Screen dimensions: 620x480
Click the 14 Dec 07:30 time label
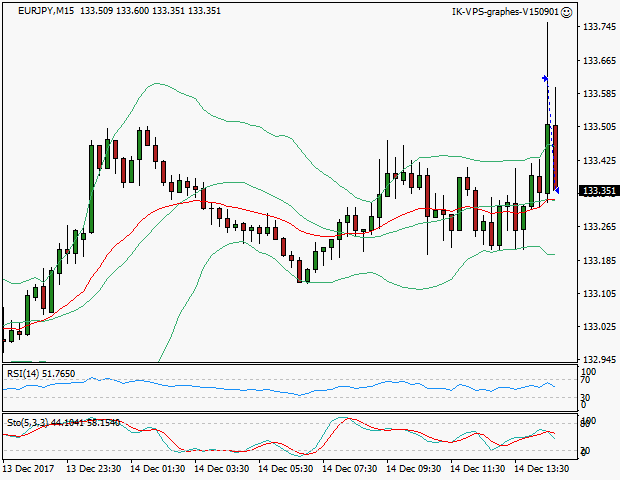tap(352, 469)
